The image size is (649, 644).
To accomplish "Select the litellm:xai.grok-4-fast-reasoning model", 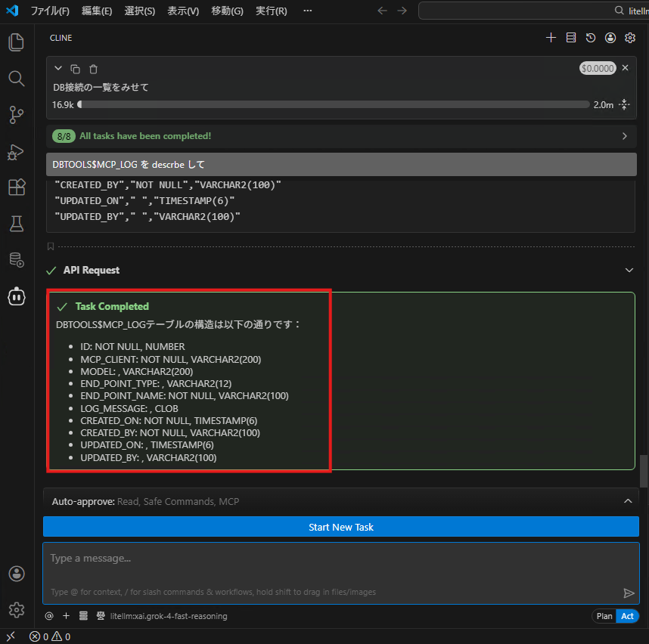I will (169, 616).
